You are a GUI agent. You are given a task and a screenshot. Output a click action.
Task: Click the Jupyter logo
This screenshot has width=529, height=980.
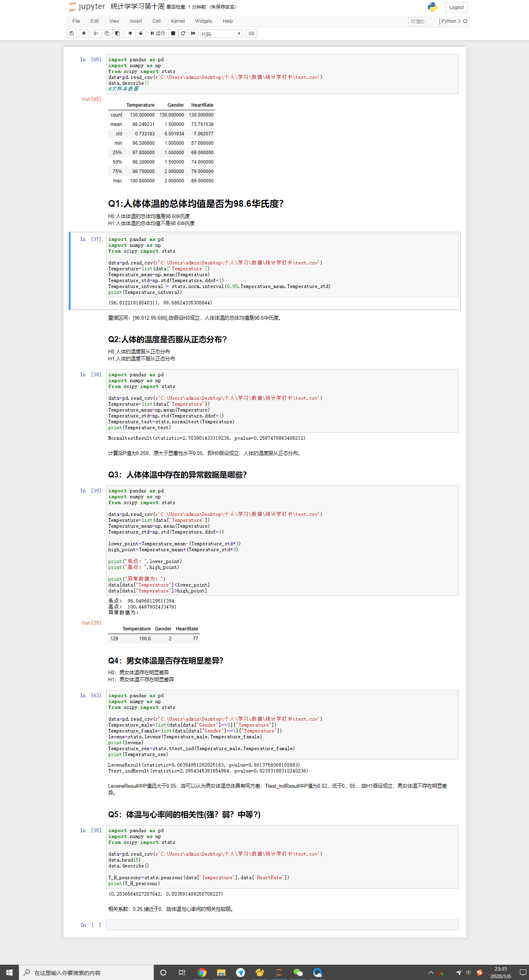pyautogui.click(x=87, y=7)
